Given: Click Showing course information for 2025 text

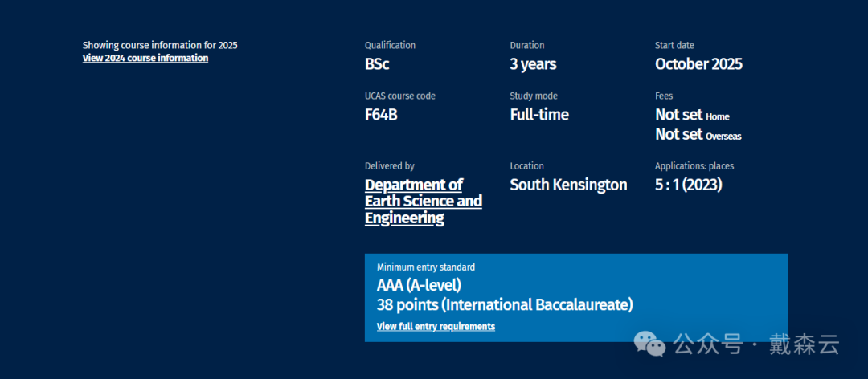Looking at the screenshot, I should pos(160,46).
